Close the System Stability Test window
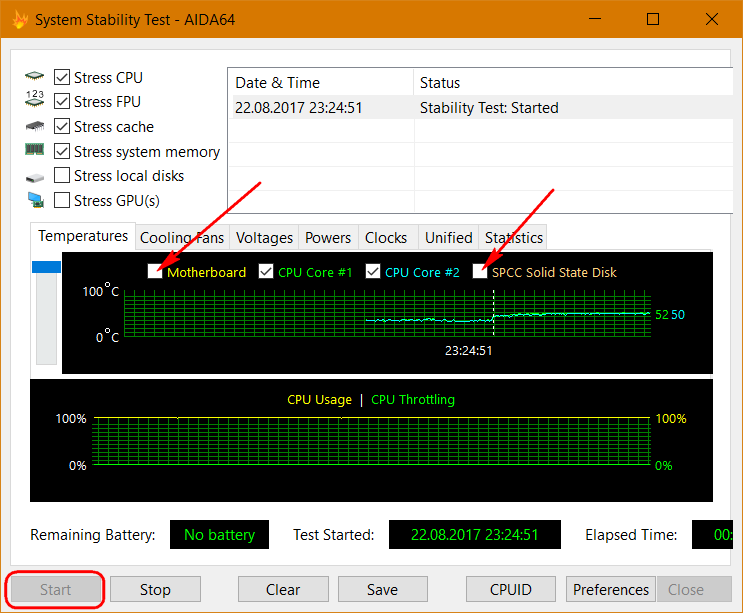Screen dimensions: 743x613 click(x=712, y=19)
